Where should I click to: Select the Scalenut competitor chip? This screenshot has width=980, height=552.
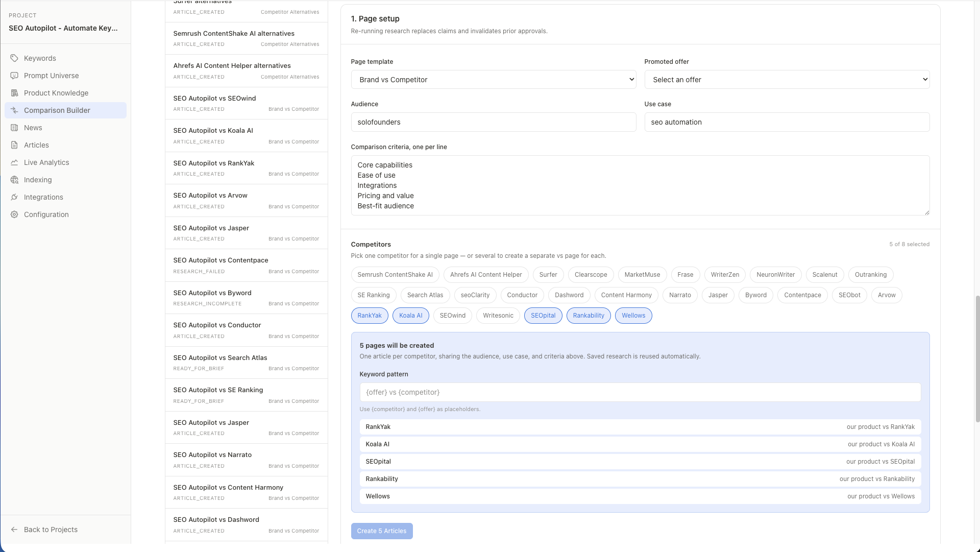pos(825,275)
